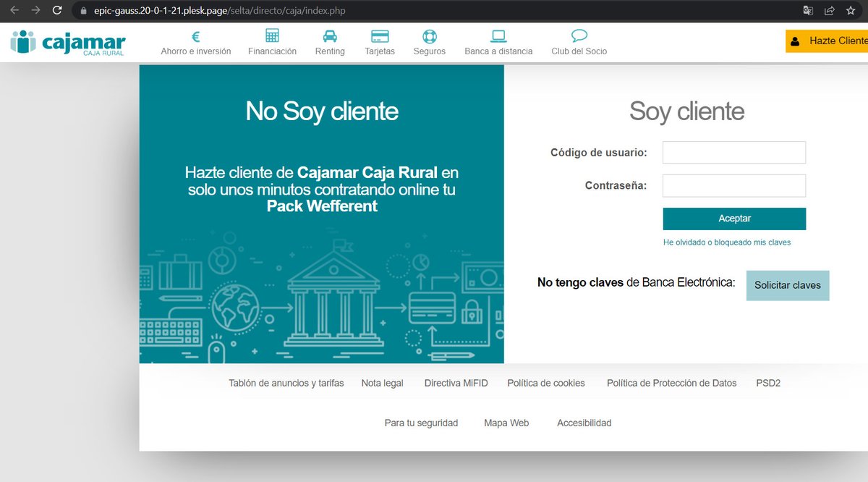The height and width of the screenshot is (482, 868).
Task: Open the Nota legal link
Action: click(x=383, y=383)
